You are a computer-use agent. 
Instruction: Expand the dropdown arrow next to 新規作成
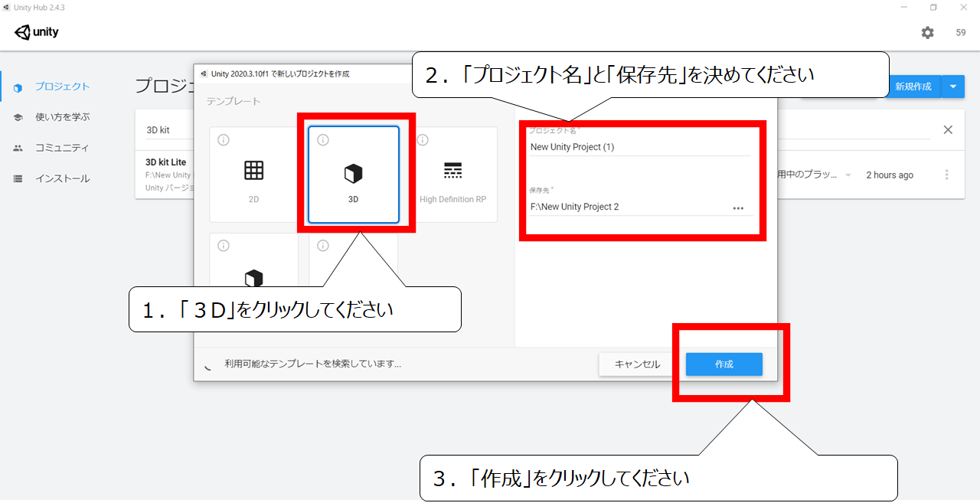tap(953, 87)
